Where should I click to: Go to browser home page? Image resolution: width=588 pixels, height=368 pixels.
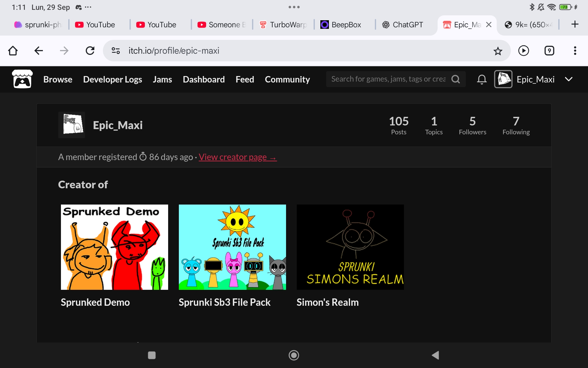(13, 51)
